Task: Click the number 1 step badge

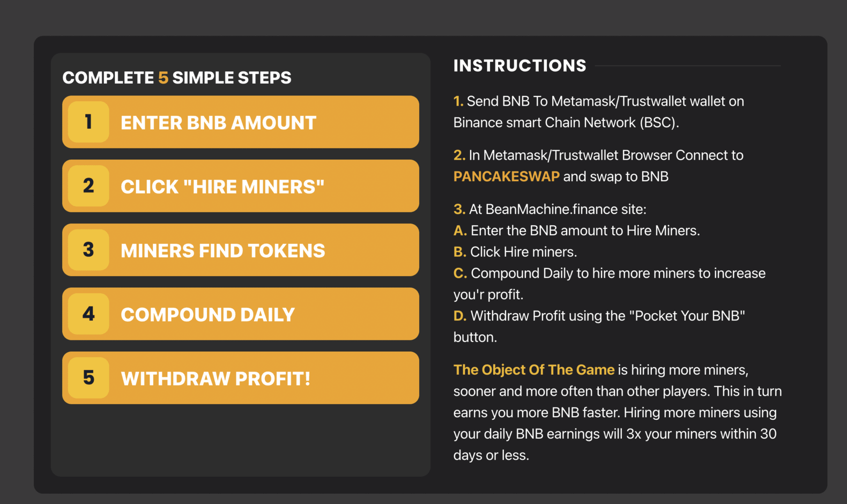Action: click(88, 122)
